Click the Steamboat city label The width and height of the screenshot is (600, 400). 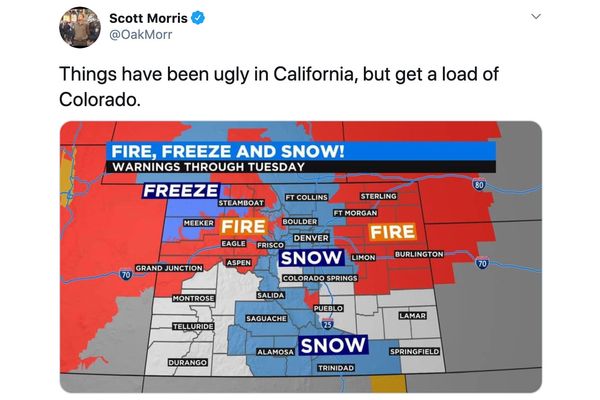[x=240, y=203]
